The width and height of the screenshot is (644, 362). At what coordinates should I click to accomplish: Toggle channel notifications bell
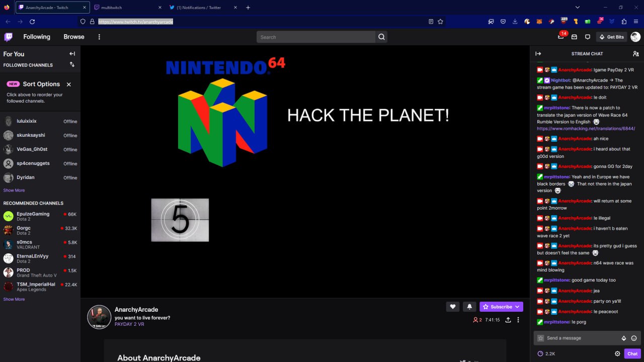[469, 307]
